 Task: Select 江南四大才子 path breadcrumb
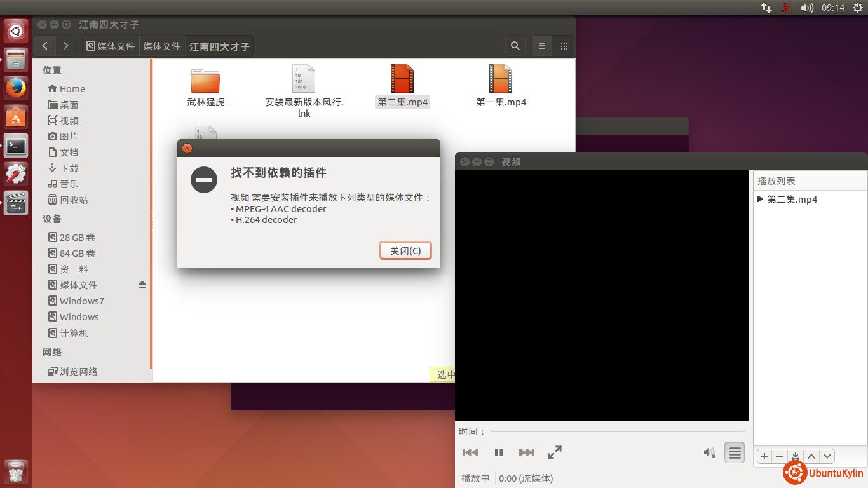pyautogui.click(x=219, y=46)
